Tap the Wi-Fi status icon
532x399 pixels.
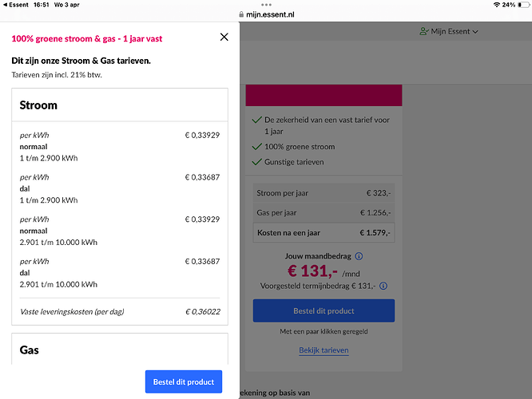coord(496,5)
